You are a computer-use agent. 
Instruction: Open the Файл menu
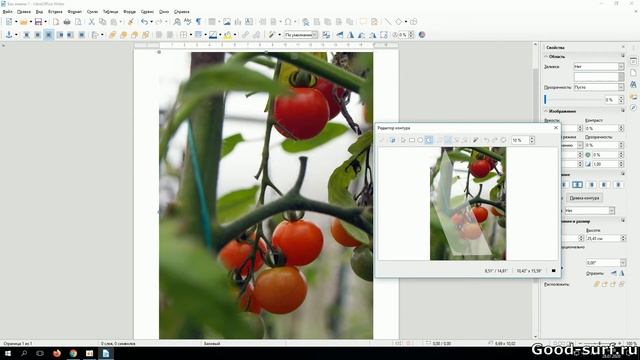(7, 12)
